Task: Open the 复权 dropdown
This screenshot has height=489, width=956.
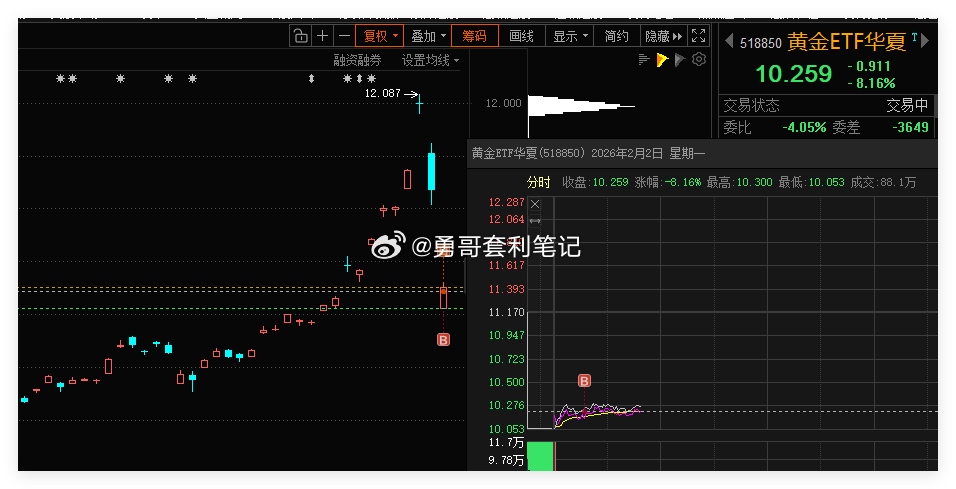Action: pos(379,36)
